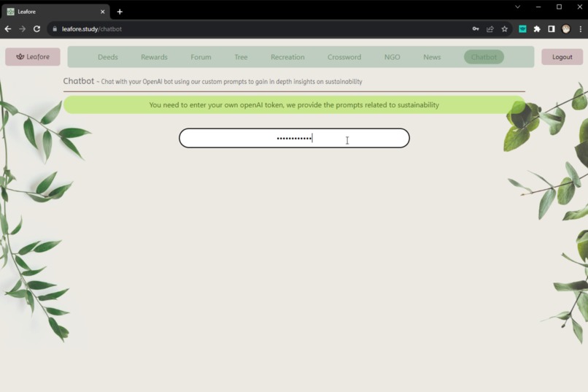Viewport: 588px width, 392px height.
Task: Click the green OpenAI token notice banner
Action: 295,105
